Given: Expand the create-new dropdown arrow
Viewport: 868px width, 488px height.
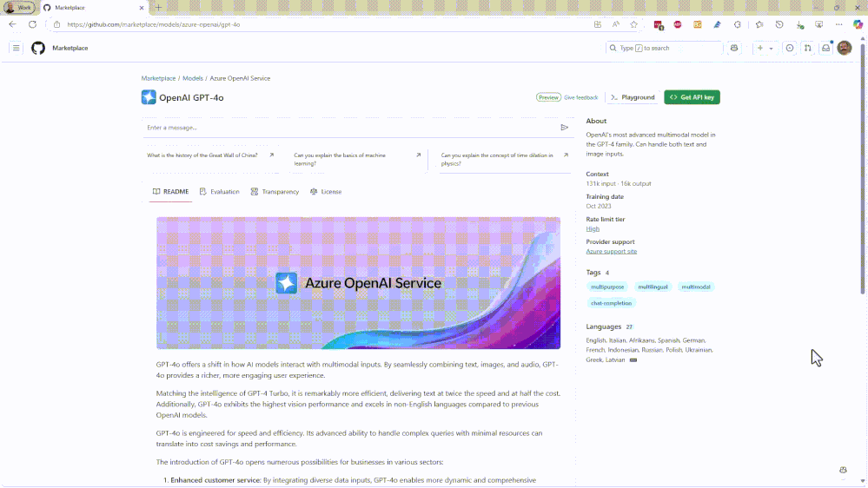Looking at the screenshot, I should (771, 49).
